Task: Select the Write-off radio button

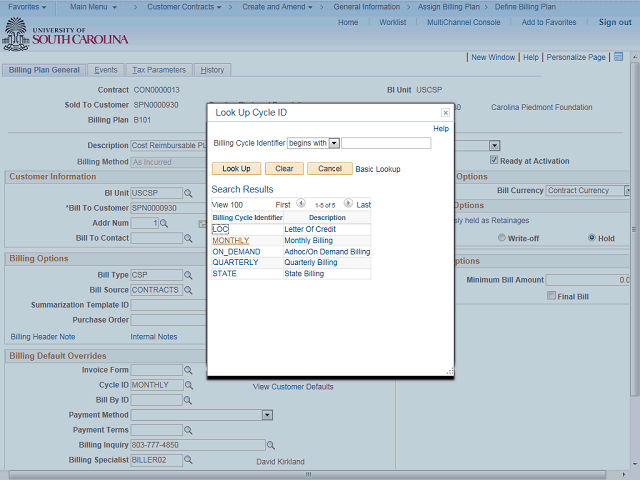Action: 502,238
